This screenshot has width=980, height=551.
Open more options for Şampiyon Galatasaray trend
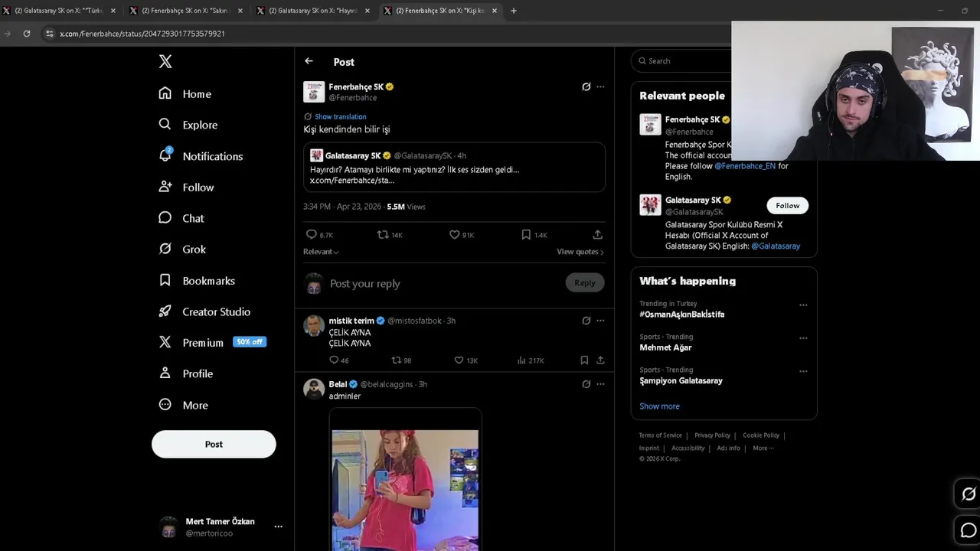coord(803,371)
